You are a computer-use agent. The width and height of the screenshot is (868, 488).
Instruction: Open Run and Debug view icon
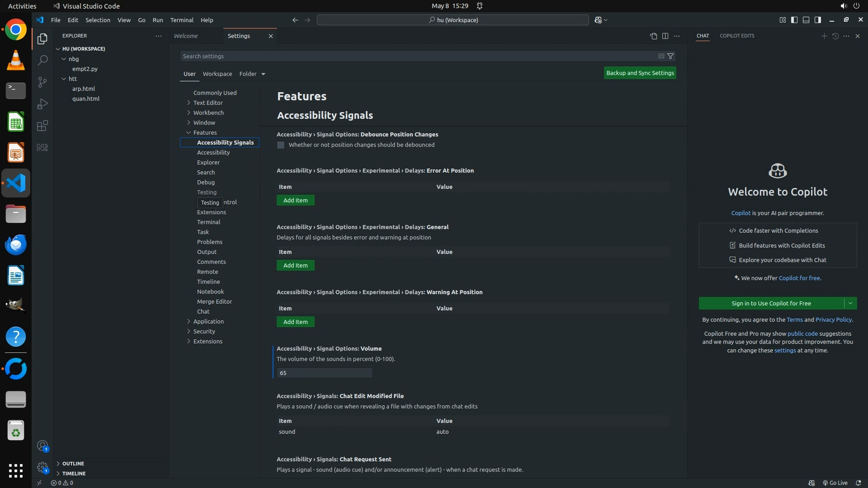[x=42, y=104]
